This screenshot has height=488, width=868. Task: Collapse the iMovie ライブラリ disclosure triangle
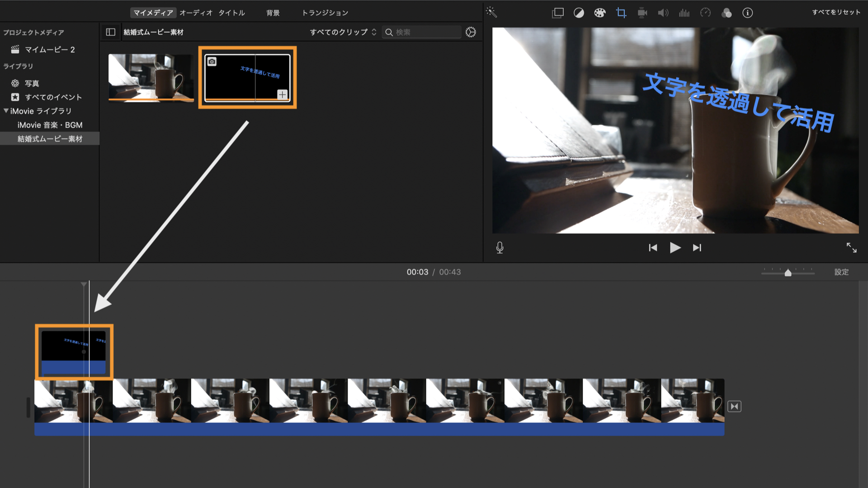click(x=6, y=111)
